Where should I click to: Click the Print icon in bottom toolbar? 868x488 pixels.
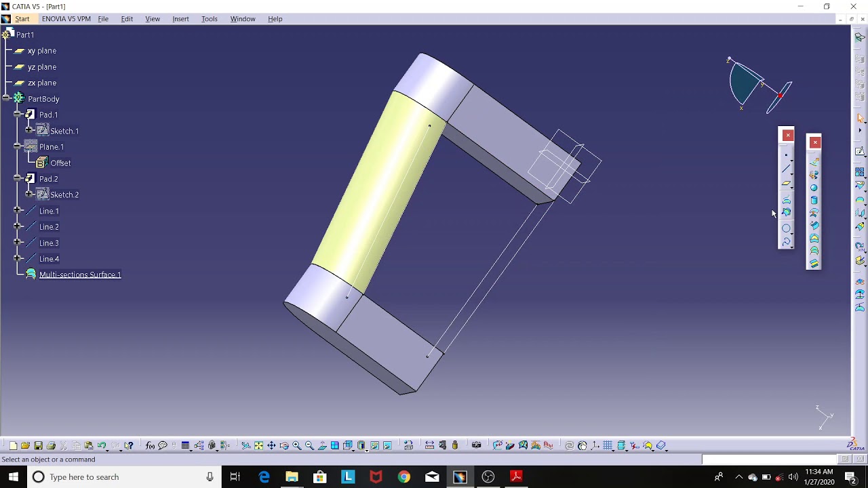pos(51,445)
